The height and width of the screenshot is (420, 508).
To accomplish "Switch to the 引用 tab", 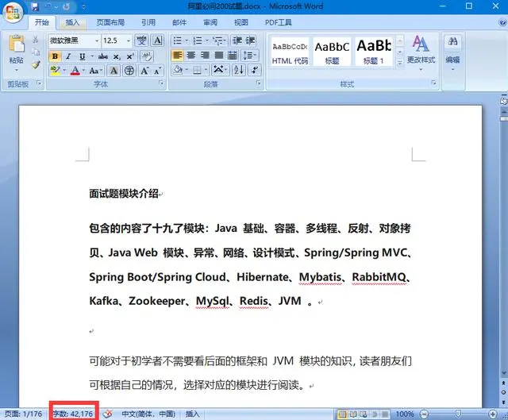I will tap(148, 22).
